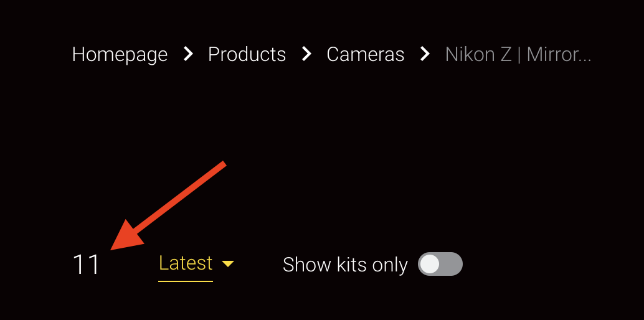The width and height of the screenshot is (644, 320).
Task: Click the chevron icon after Homepage
Action: (x=188, y=55)
